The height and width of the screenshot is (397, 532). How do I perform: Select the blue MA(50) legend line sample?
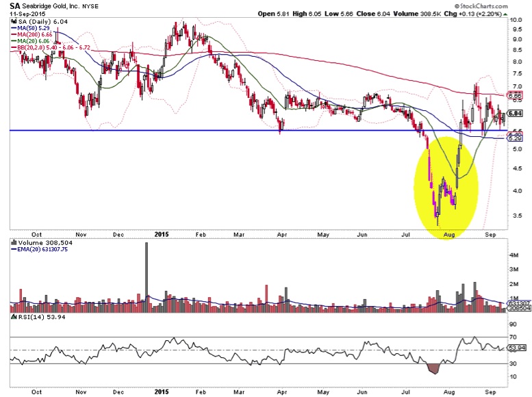click(14, 28)
